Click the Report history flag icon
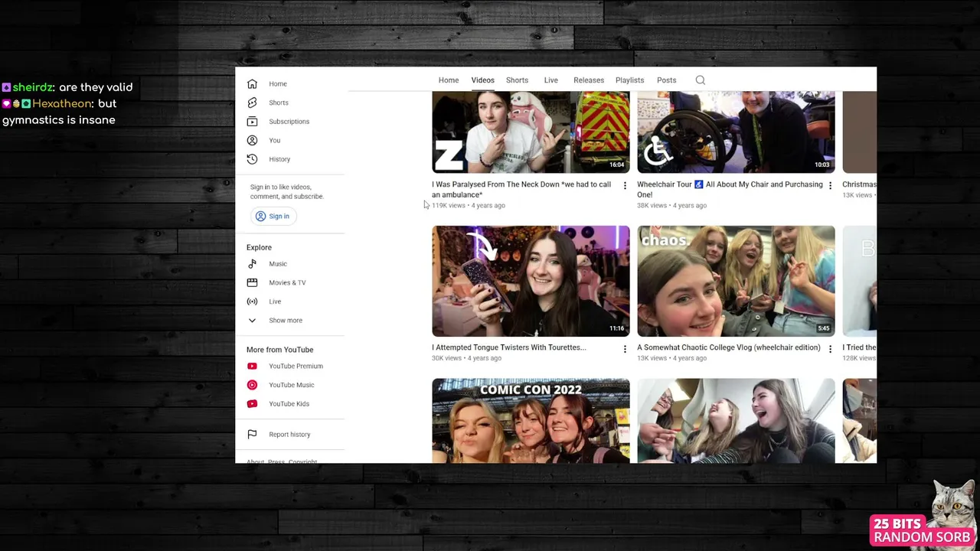980x551 pixels. pos(252,434)
